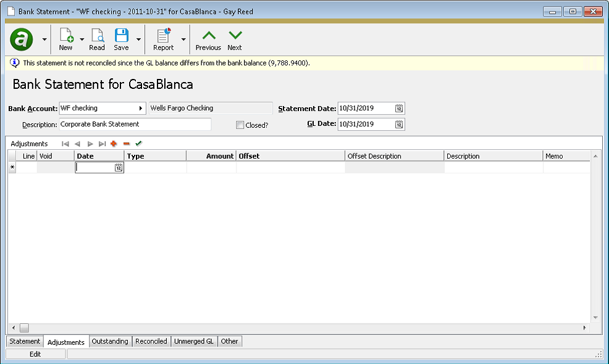Save the bank statement
Screen dimensions: 609x364
click(121, 36)
